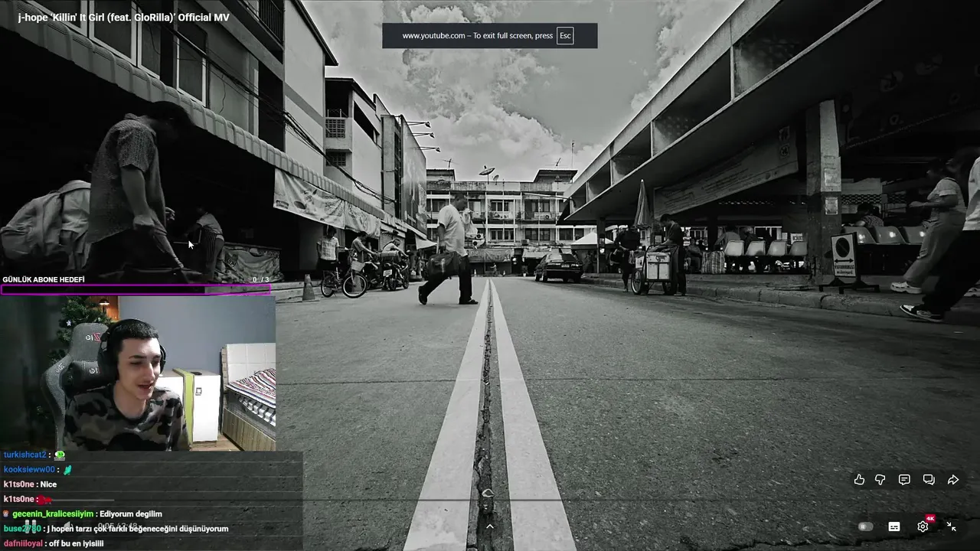Share the video via arrow icon
This screenshot has height=551, width=980.
953,480
